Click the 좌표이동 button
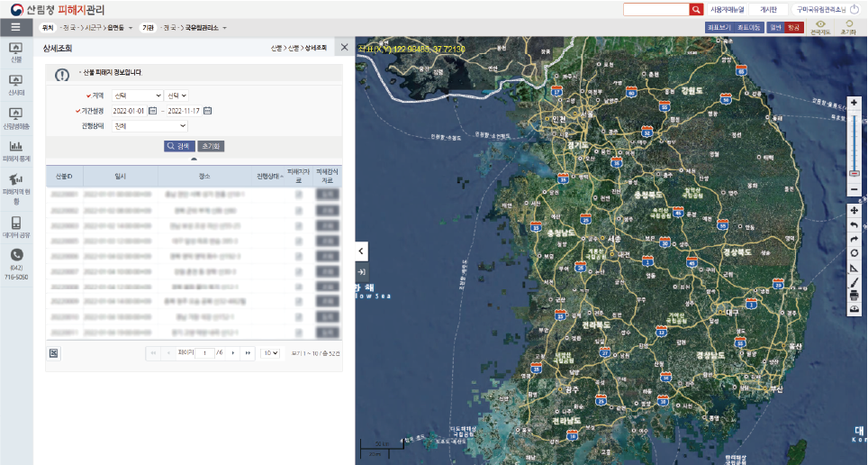 (749, 27)
